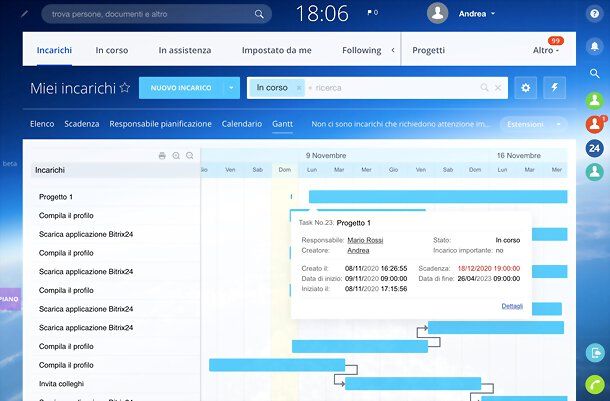This screenshot has width=610, height=401.
Task: Expand the Estensioni dropdown
Action: pos(559,124)
